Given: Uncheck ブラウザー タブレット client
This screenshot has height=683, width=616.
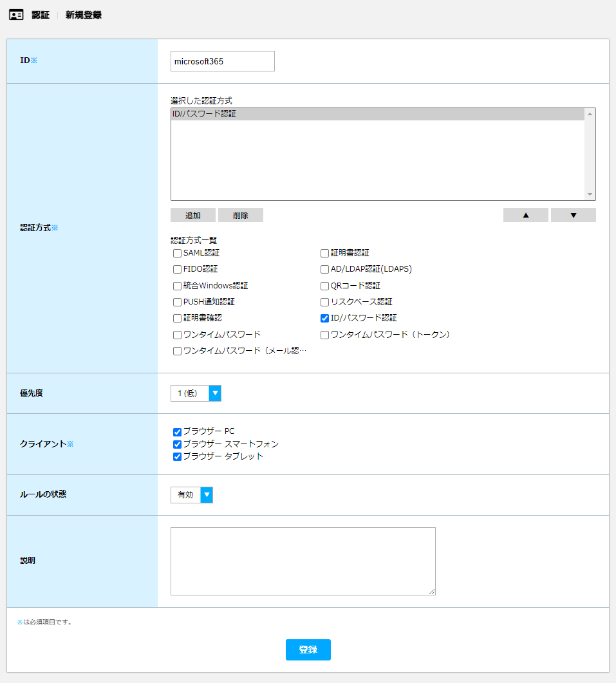Looking at the screenshot, I should tap(177, 456).
